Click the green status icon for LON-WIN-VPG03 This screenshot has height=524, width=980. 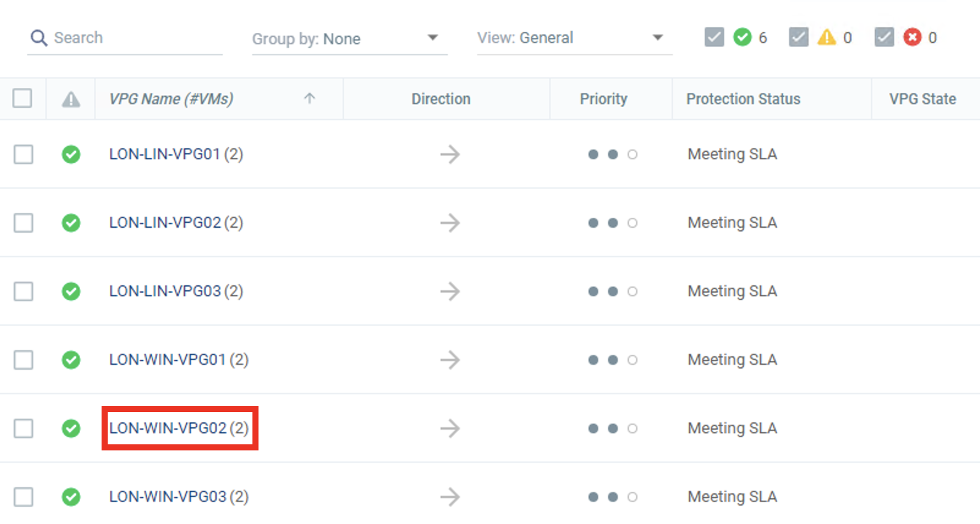71,496
